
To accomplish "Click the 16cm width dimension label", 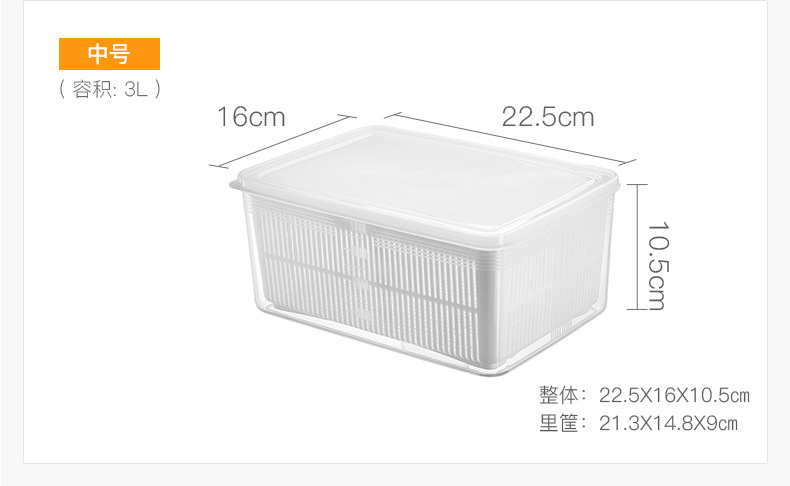I will point(251,117).
